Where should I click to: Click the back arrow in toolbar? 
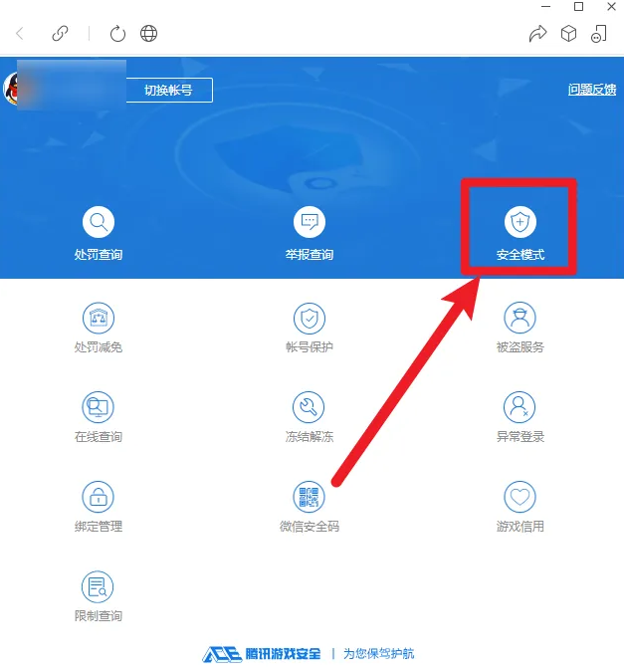point(21,34)
